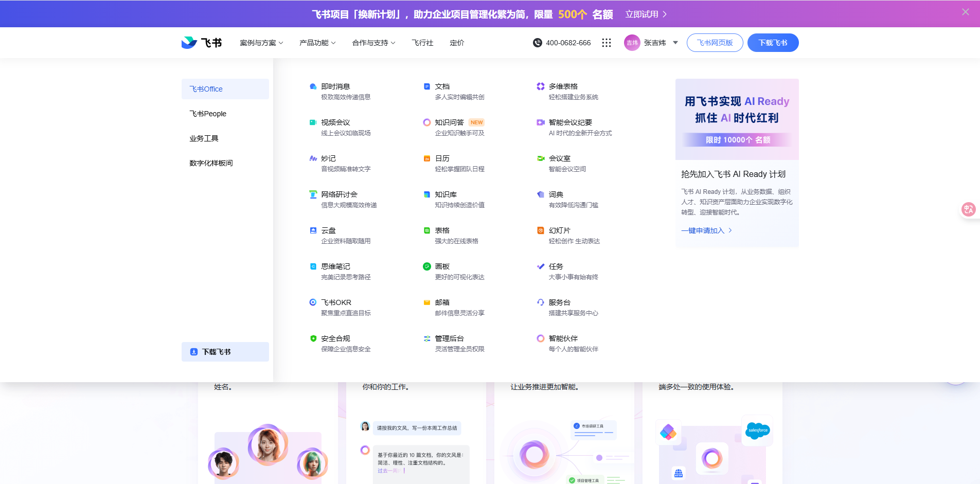Click the 限时 10000个 名额 badge
This screenshot has width=980, height=484.
point(738,140)
